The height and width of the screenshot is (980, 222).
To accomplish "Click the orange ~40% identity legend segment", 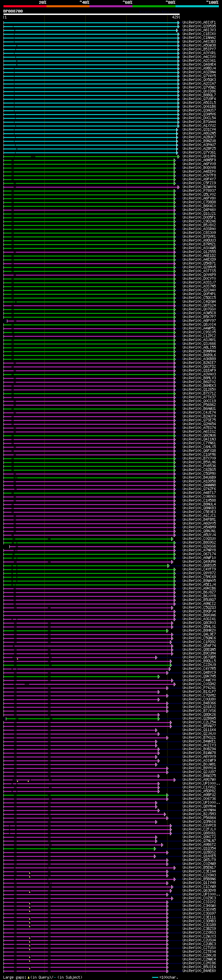I will click(68, 6).
